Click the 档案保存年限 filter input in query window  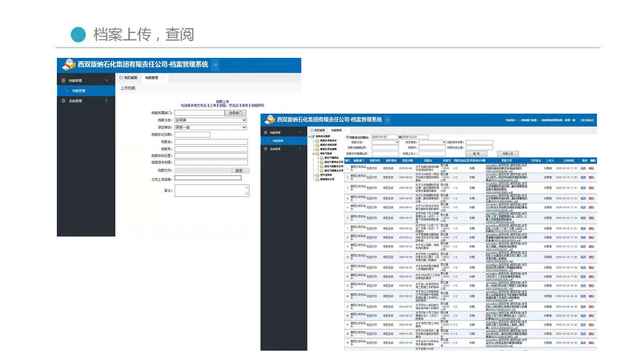pos(479,142)
